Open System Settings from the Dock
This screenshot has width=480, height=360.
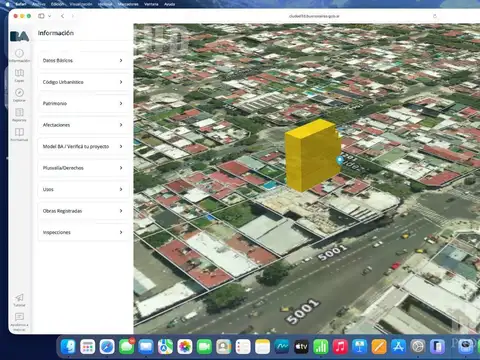pos(418,347)
